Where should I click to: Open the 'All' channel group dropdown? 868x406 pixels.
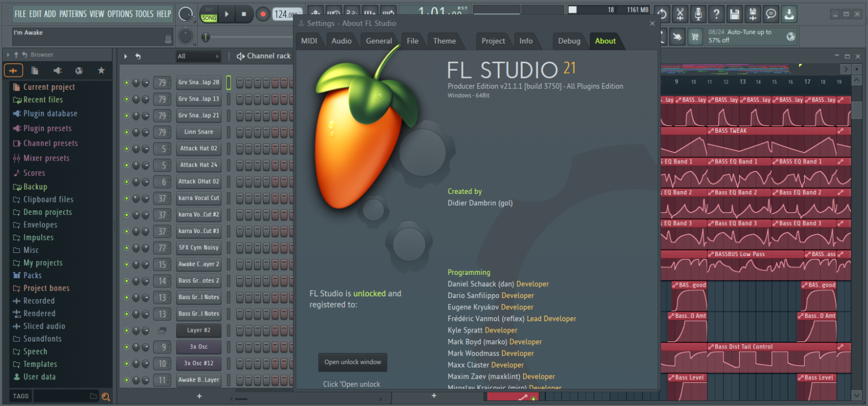click(x=198, y=57)
